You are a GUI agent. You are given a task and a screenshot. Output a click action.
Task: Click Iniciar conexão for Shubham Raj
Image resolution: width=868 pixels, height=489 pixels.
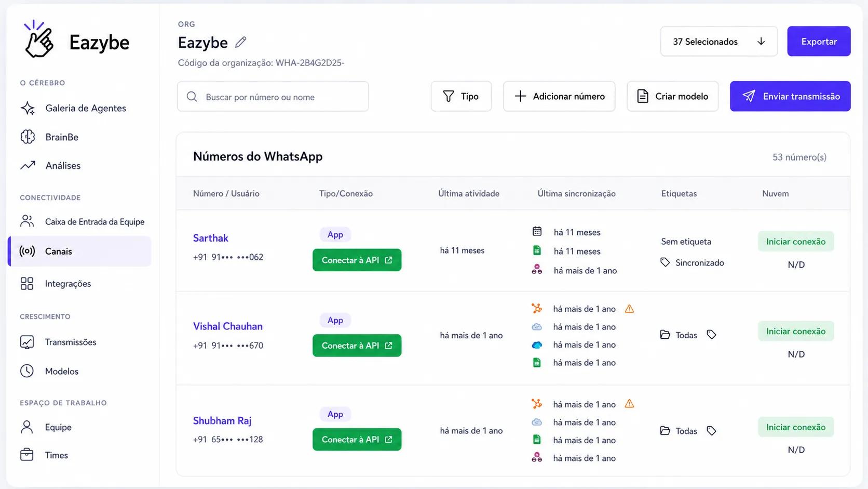(x=796, y=427)
